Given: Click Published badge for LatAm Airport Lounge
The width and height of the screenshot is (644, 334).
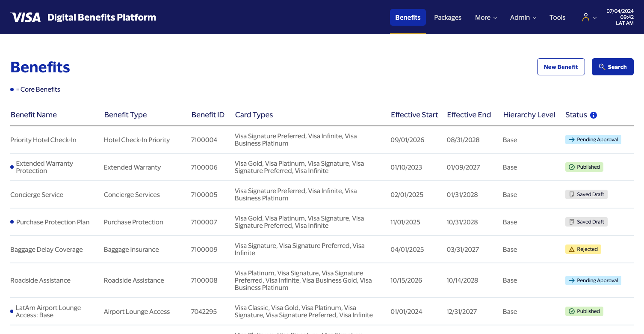Looking at the screenshot, I should click(x=584, y=311).
